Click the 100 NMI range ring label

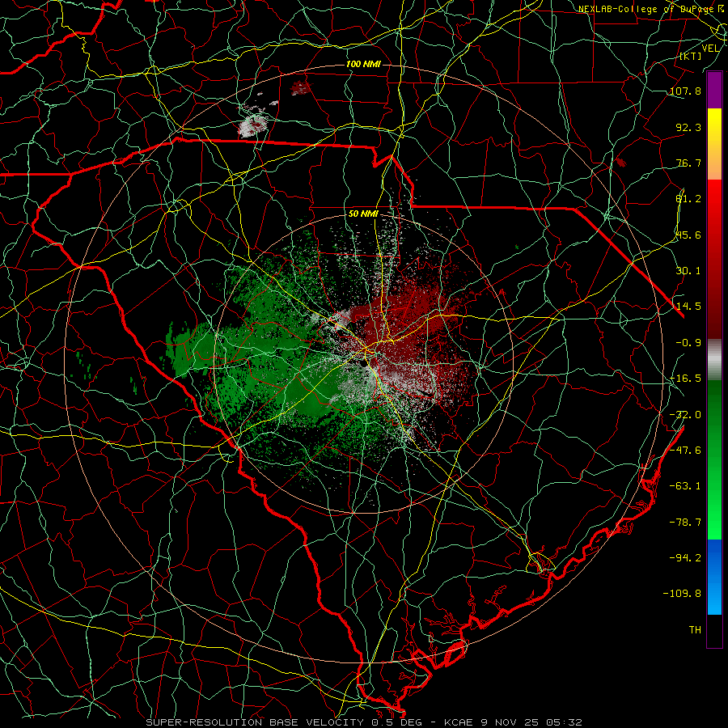click(x=363, y=64)
